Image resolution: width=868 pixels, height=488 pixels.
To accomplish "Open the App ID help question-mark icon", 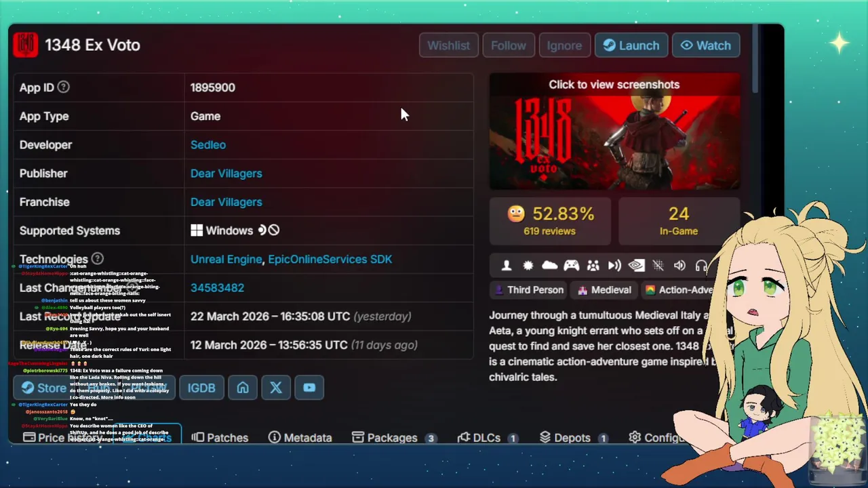I will pyautogui.click(x=63, y=87).
